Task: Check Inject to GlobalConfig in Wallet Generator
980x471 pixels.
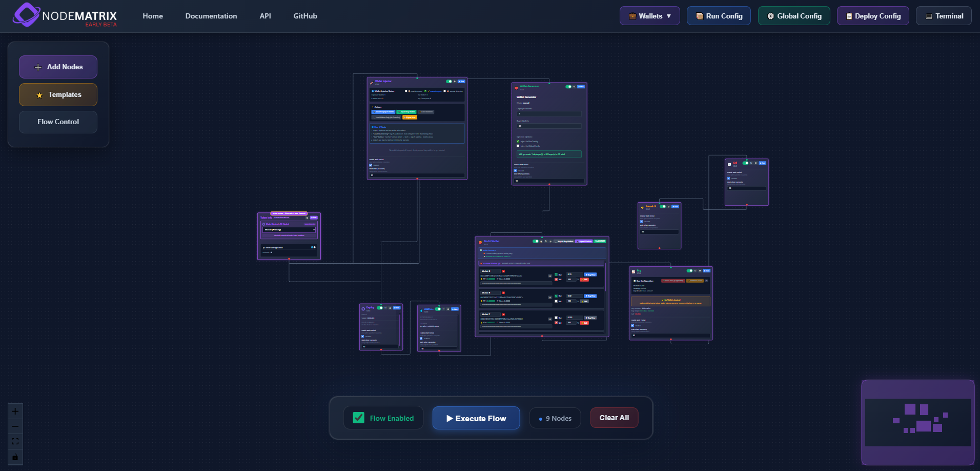Action: tap(518, 146)
